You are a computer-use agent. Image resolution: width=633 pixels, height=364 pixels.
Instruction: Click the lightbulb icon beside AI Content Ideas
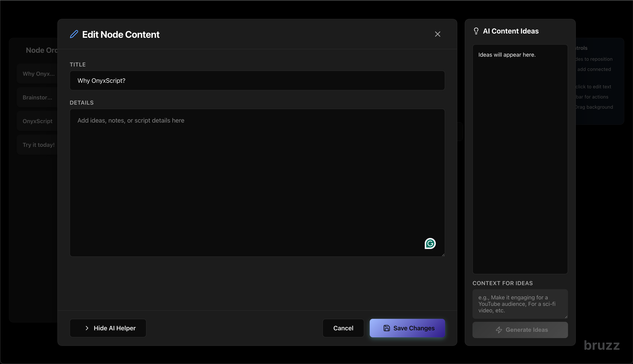[x=476, y=31]
